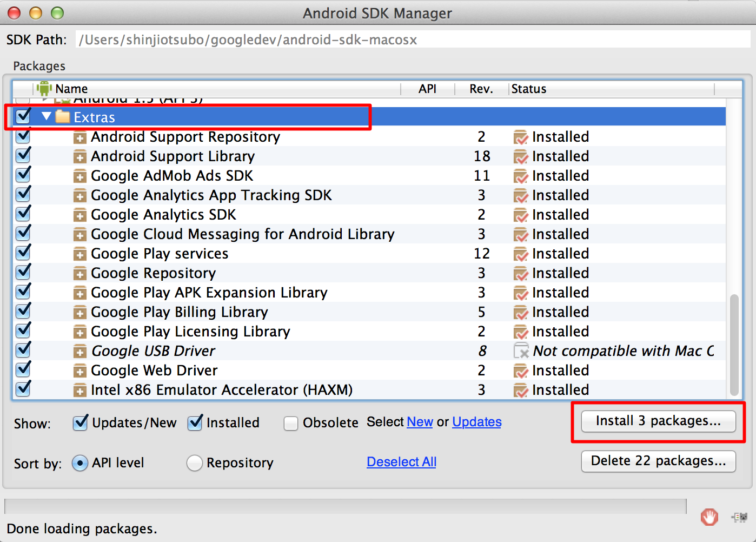The width and height of the screenshot is (756, 542).
Task: Click the Google Play services package icon
Action: pos(79,255)
